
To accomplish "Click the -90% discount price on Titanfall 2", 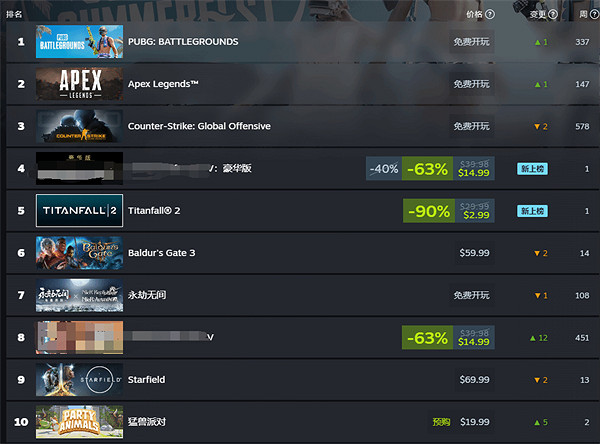I will pos(449,211).
